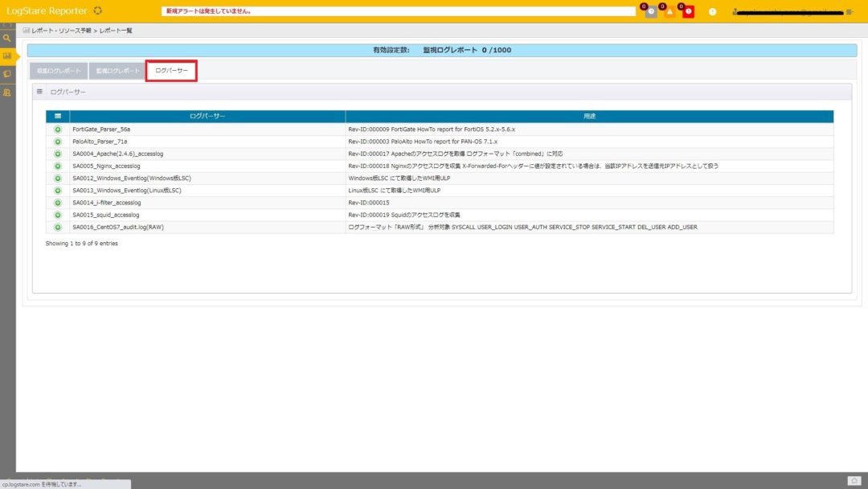Click レポート一覧 breadcrumb
This screenshot has height=489, width=868.
click(x=116, y=31)
